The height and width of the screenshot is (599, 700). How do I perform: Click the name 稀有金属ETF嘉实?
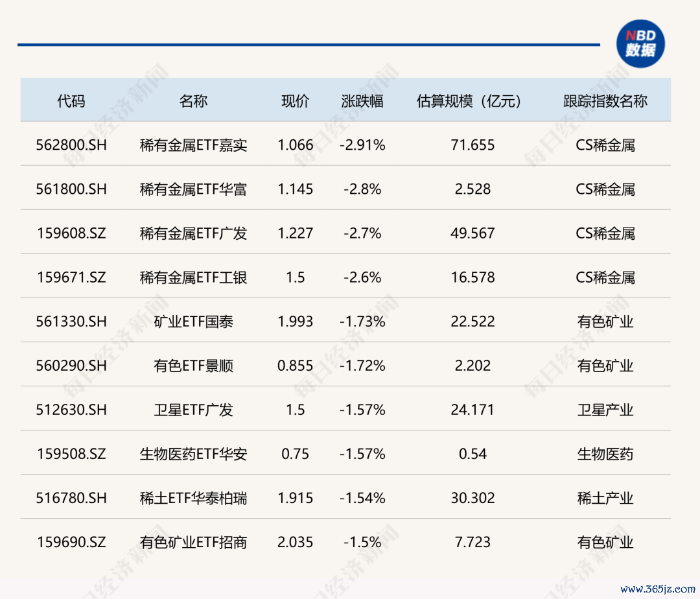193,145
